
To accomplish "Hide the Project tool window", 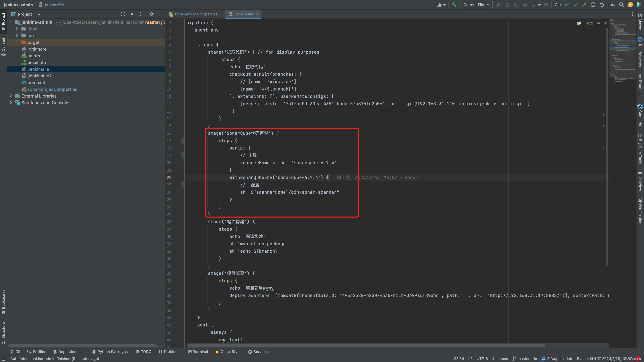I will point(160,14).
